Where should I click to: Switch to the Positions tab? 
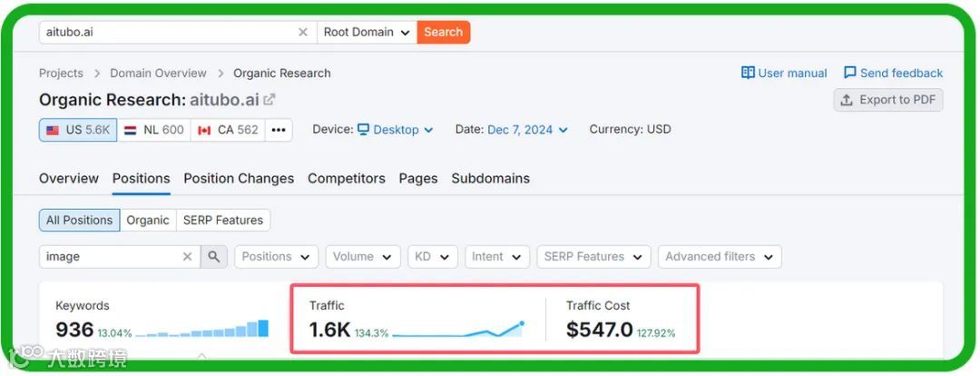[142, 178]
